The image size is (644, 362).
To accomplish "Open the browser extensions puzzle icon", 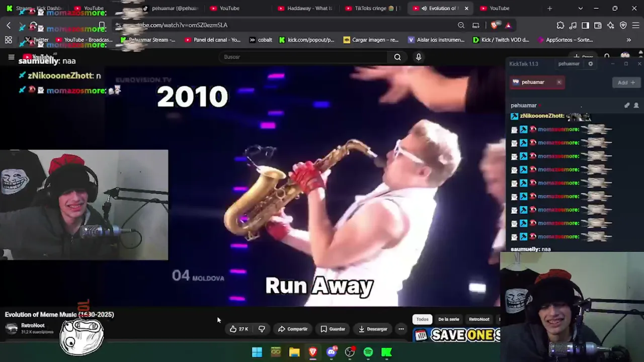I will [560, 25].
